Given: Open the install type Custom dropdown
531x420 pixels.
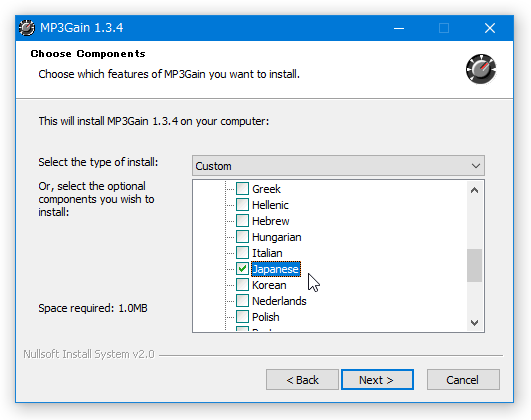Looking at the screenshot, I should 338,166.
